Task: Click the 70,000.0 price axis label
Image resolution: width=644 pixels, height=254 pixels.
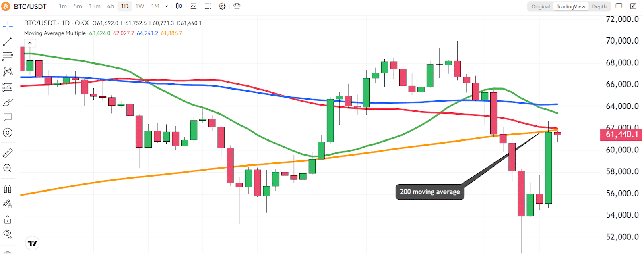Action: 622,41
